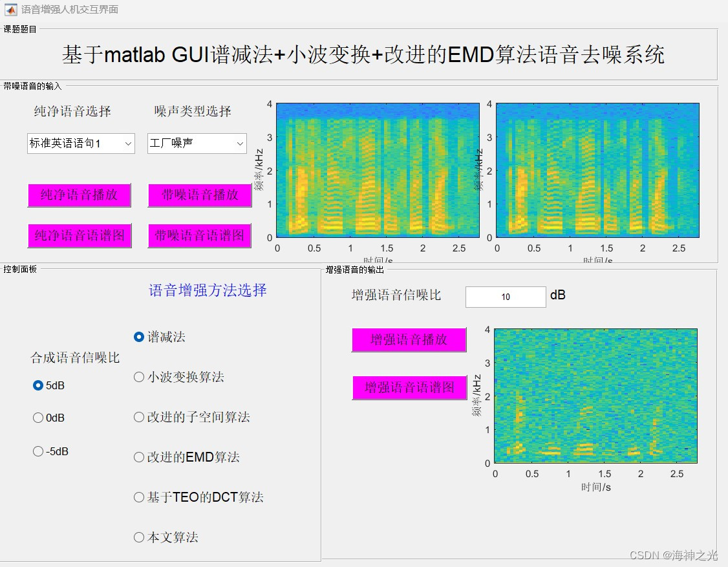
Task: Click the enhanced speech SNR input field
Action: pos(505,297)
